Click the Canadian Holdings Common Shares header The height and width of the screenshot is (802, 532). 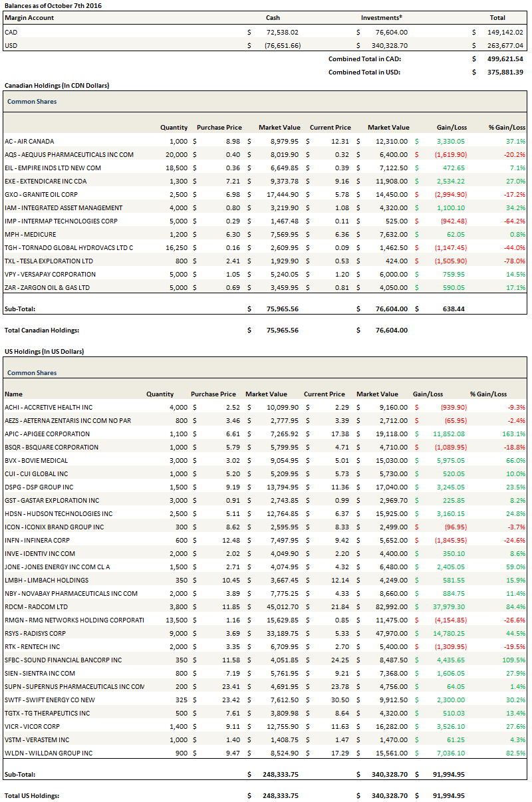32,102
